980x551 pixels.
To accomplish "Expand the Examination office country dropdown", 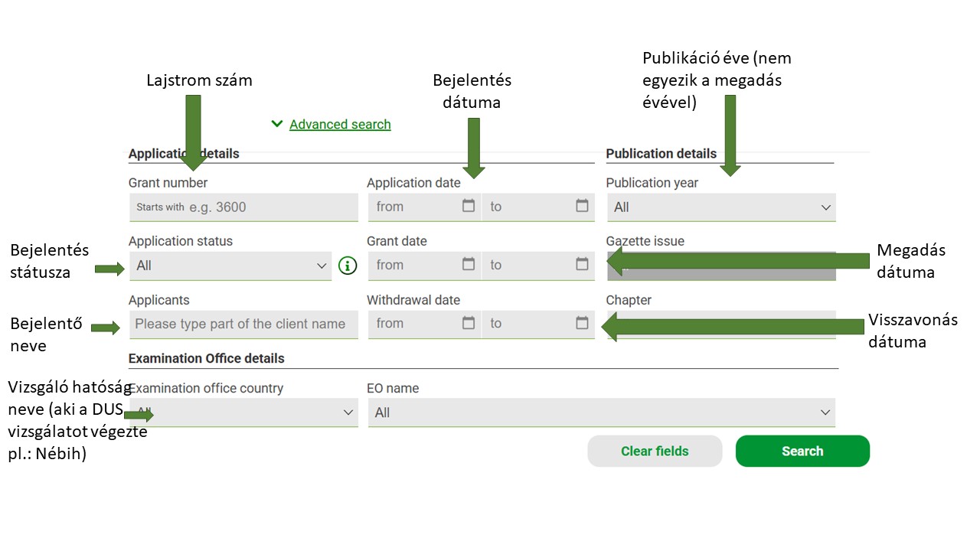I will 243,412.
